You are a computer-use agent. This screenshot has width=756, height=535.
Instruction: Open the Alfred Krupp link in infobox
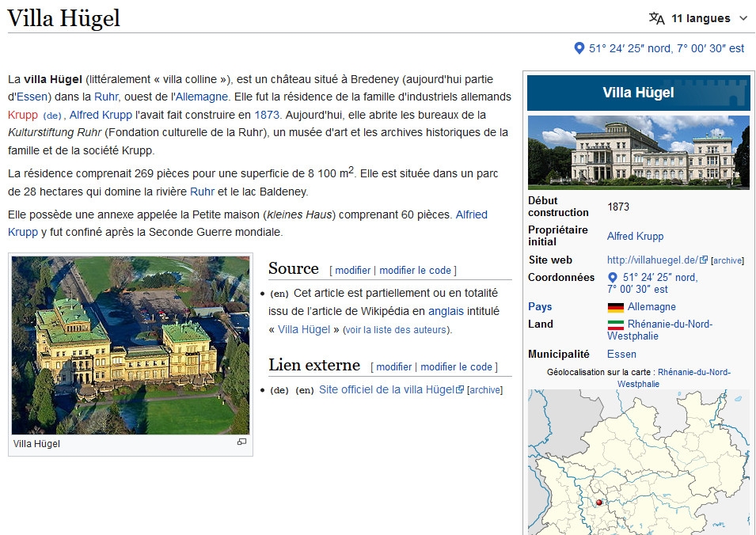[x=635, y=236]
